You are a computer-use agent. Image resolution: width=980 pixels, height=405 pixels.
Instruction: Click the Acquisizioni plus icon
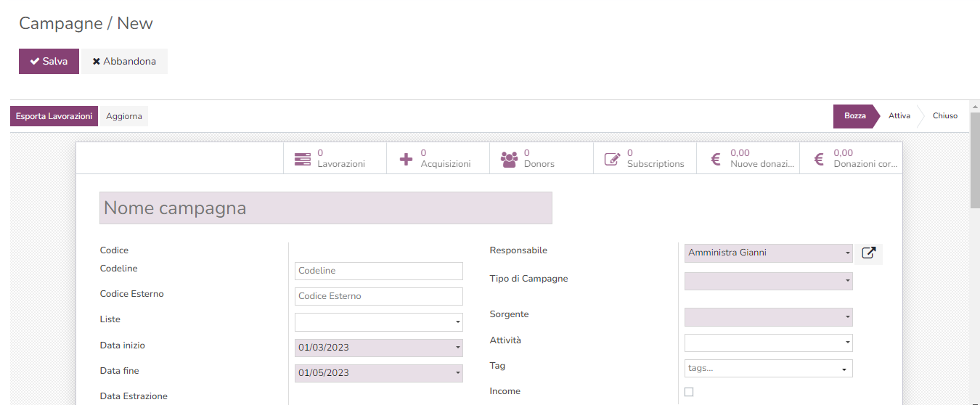tap(407, 159)
